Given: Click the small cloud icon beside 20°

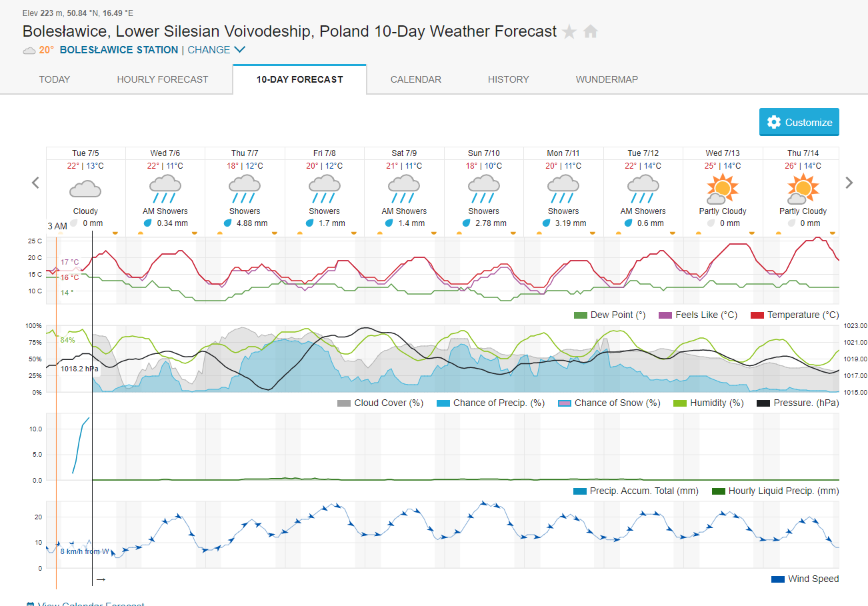Looking at the screenshot, I should 29,50.
